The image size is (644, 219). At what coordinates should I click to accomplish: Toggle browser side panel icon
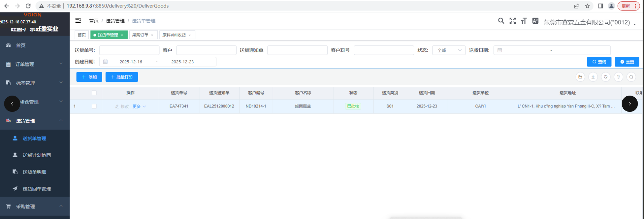601,6
